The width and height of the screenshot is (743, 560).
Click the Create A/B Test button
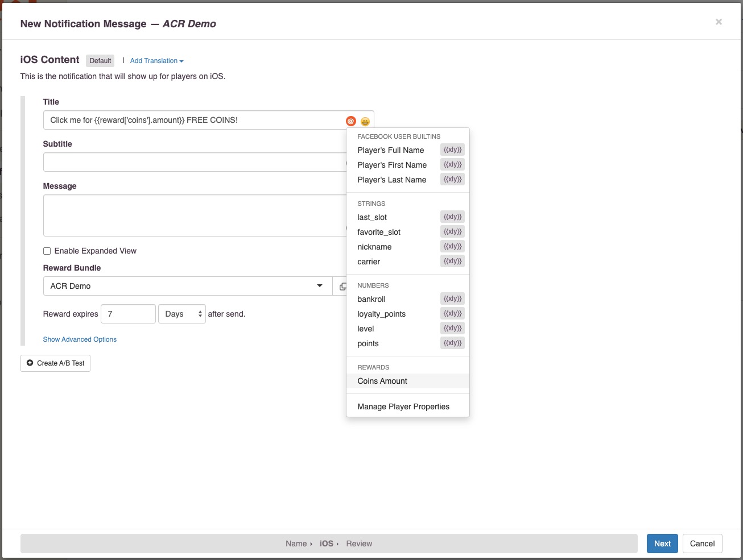point(55,363)
